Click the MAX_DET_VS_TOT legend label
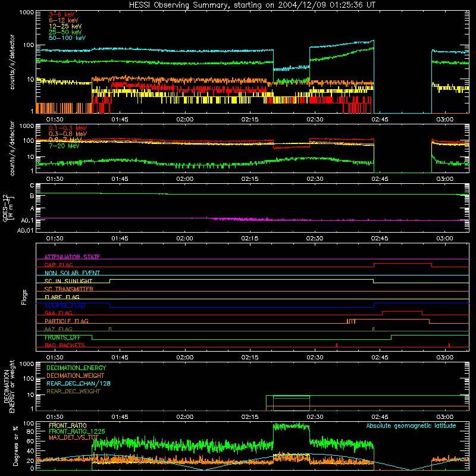 pyautogui.click(x=74, y=437)
